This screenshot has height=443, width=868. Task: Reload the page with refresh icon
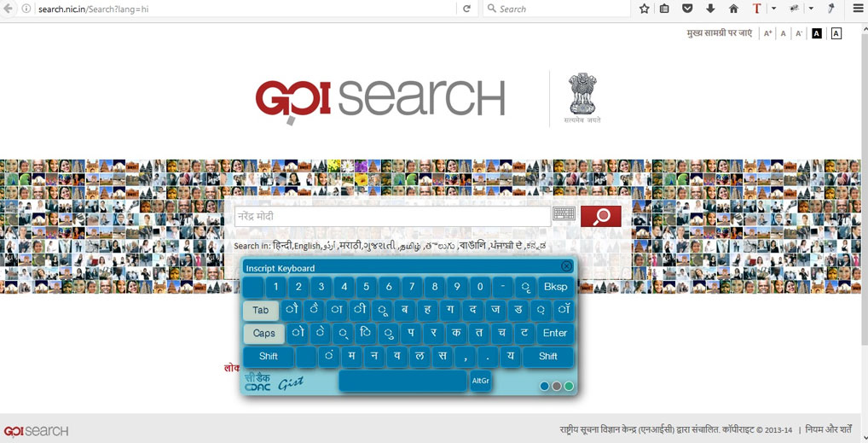tap(466, 9)
